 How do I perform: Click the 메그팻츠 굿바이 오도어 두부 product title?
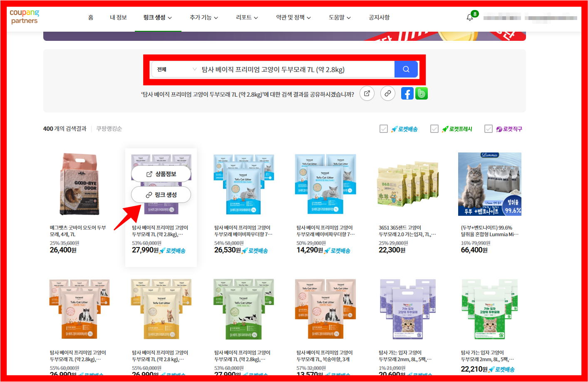click(x=78, y=231)
